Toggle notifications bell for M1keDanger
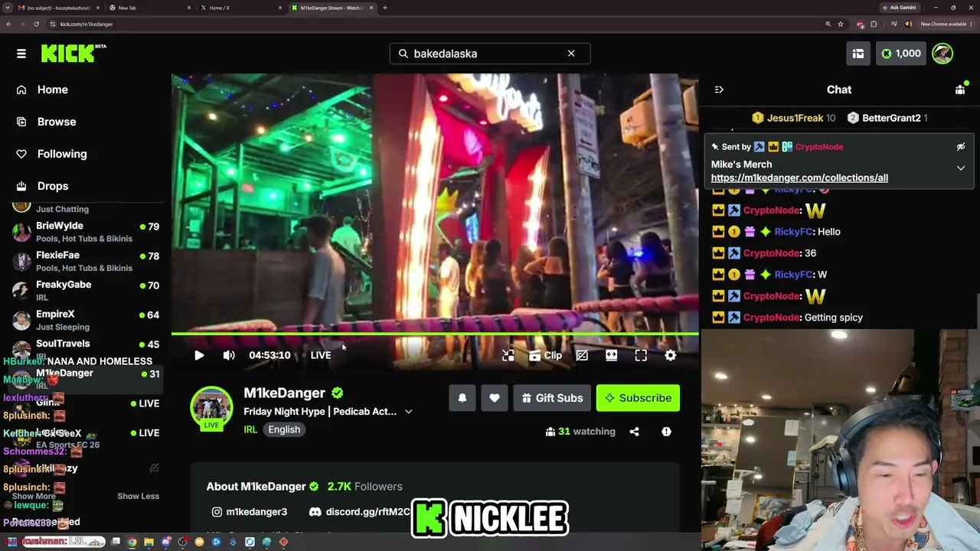This screenshot has height=551, width=980. [462, 398]
